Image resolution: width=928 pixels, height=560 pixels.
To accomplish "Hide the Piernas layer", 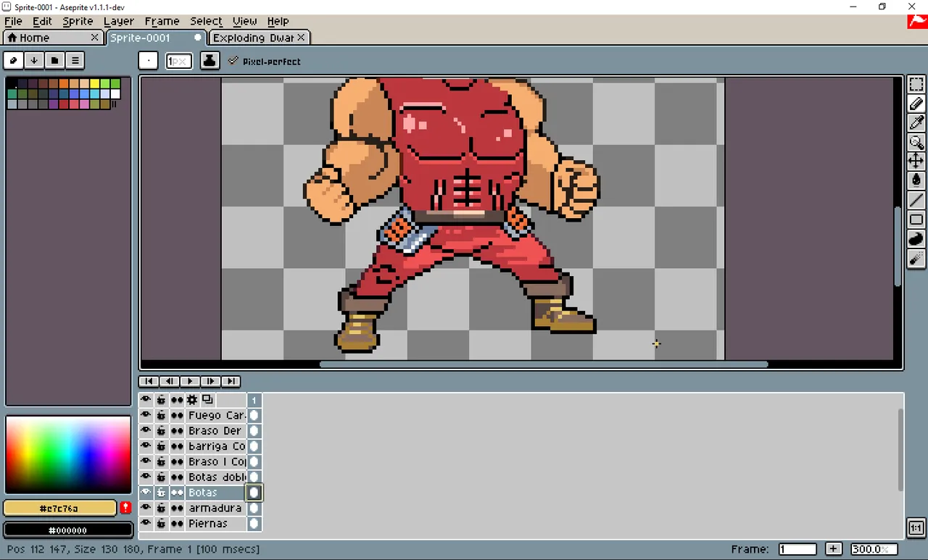I will pyautogui.click(x=146, y=523).
